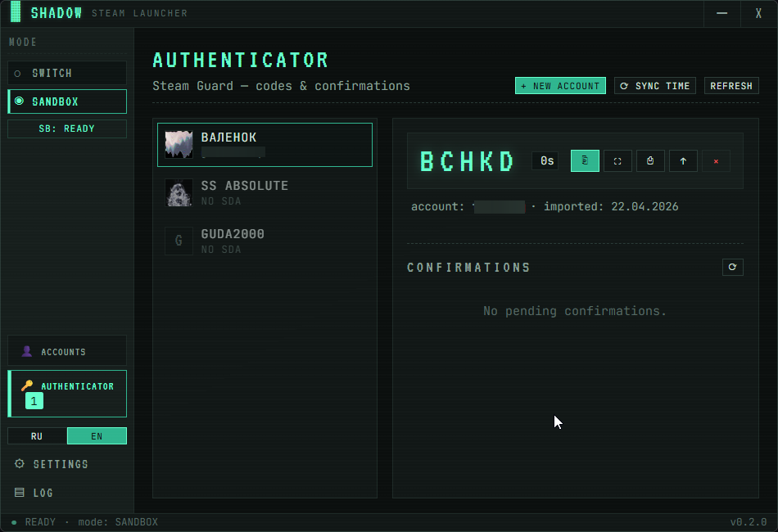778x532 pixels.
Task: Click the version label v0.2.0
Action: (749, 522)
